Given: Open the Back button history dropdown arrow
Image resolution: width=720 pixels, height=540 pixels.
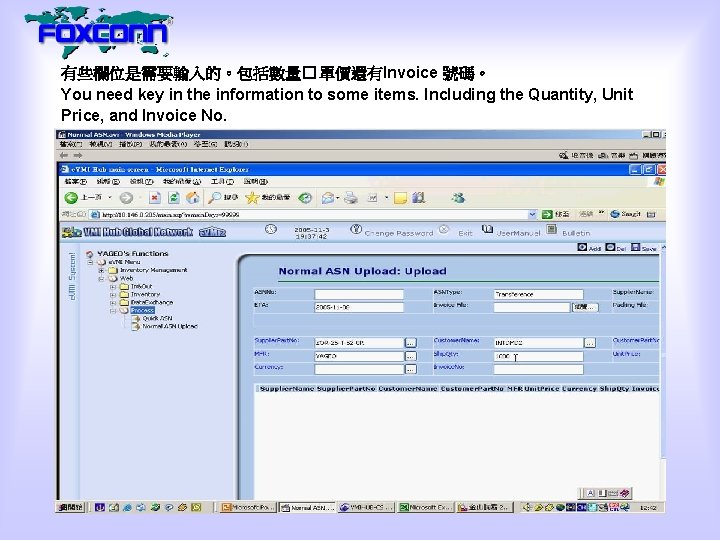Looking at the screenshot, I should click(x=110, y=198).
